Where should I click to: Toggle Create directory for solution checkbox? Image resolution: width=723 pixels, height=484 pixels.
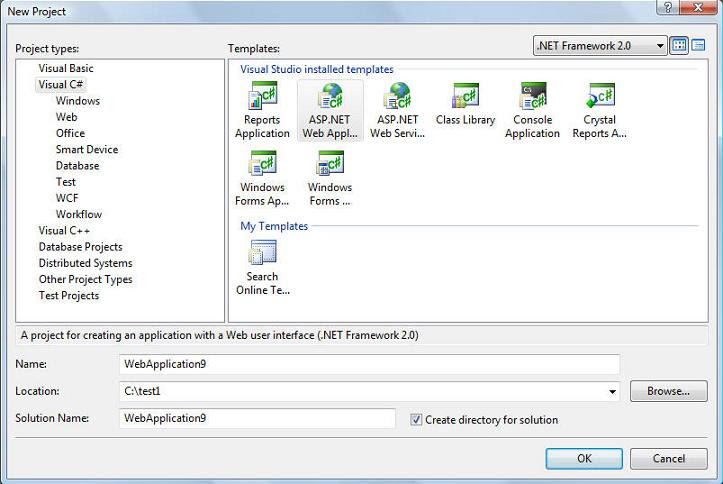click(416, 419)
